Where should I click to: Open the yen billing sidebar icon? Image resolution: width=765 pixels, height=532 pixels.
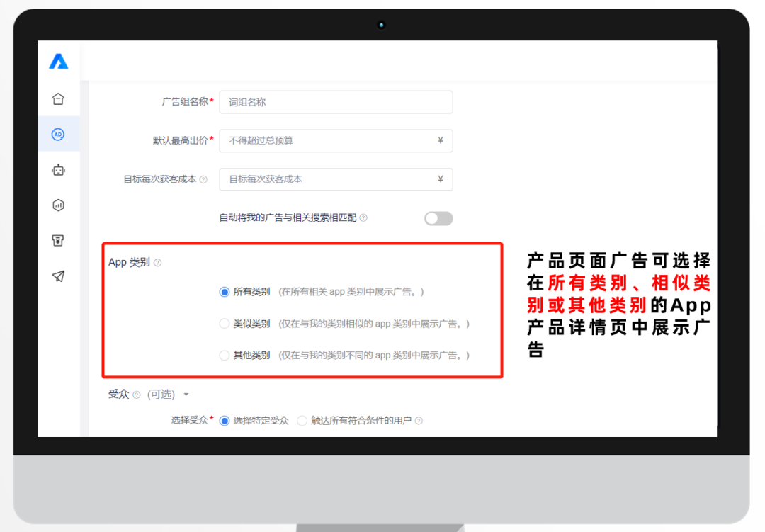point(58,240)
